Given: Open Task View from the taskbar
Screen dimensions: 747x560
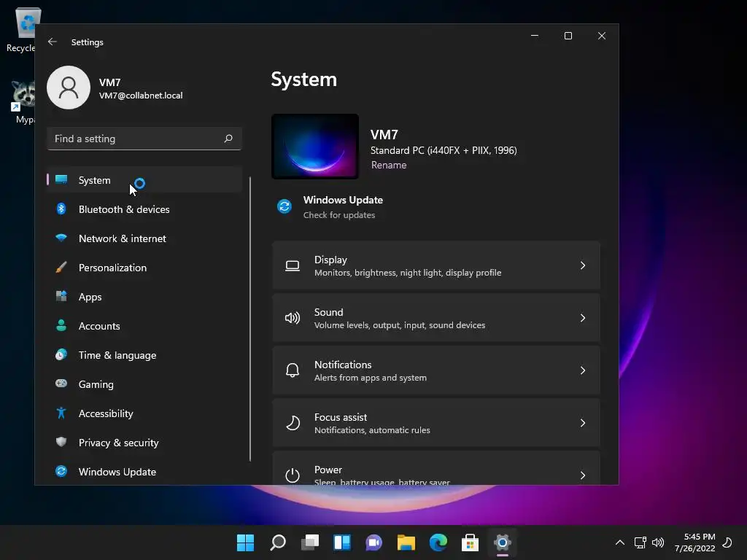Looking at the screenshot, I should coord(310,542).
